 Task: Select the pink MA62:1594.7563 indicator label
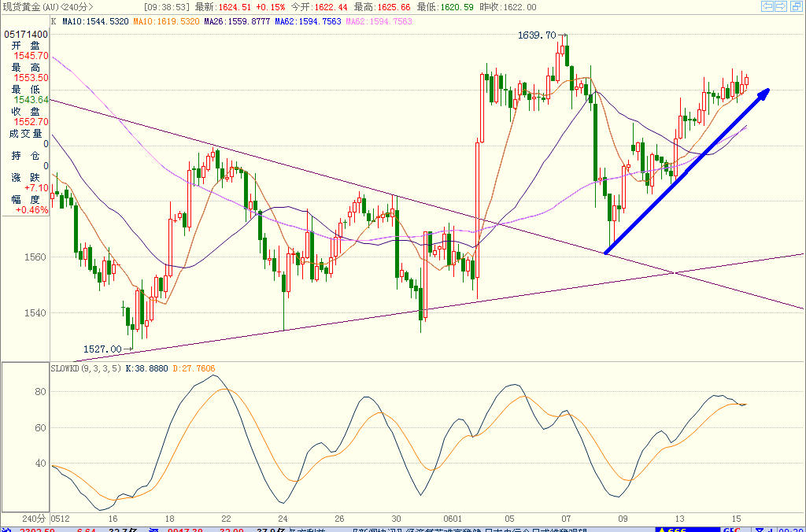pos(379,21)
